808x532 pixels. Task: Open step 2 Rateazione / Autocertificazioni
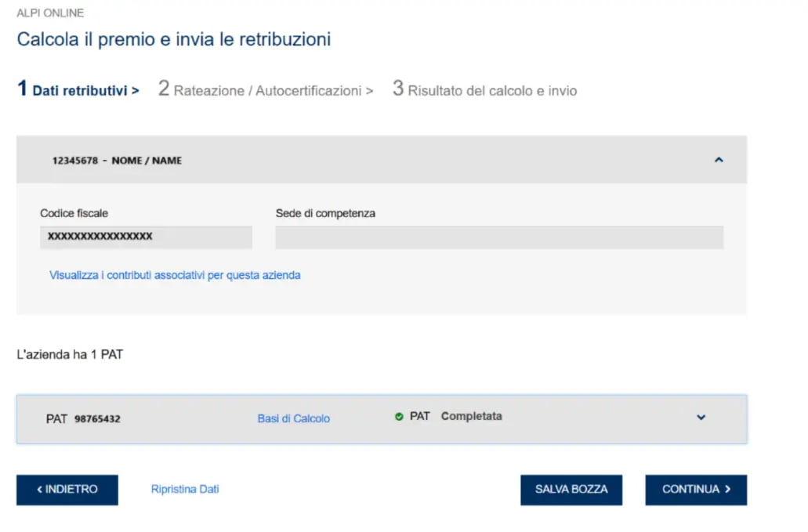[x=266, y=90]
